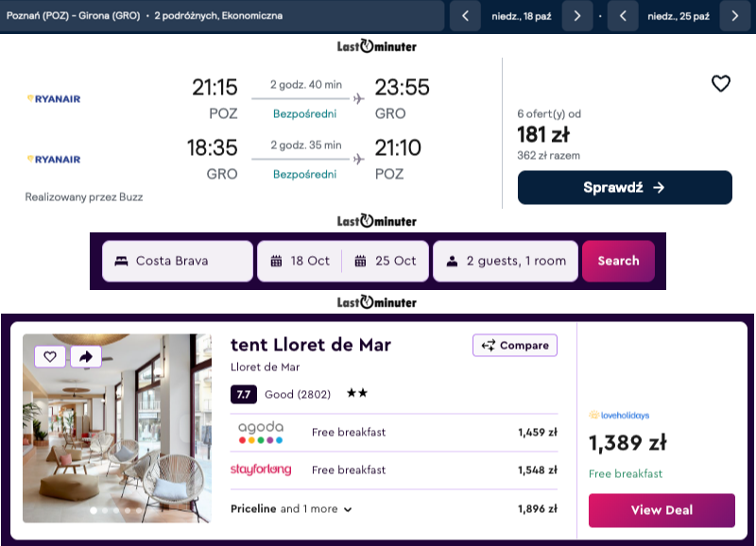
Task: Go to previous departure date arrow
Action: 465,16
